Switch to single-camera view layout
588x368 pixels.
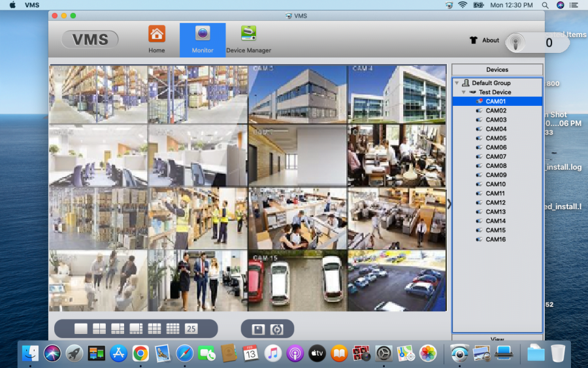coord(81,329)
